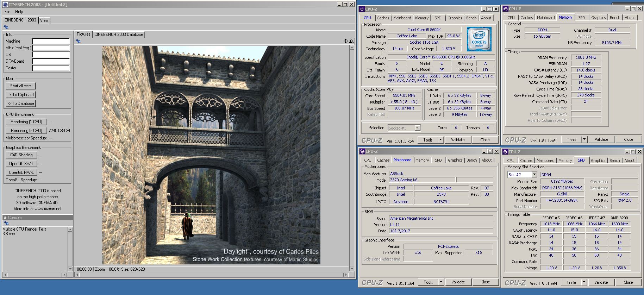Click the To Database button
Image resolution: width=644 pixels, height=295 pixels.
(x=21, y=103)
